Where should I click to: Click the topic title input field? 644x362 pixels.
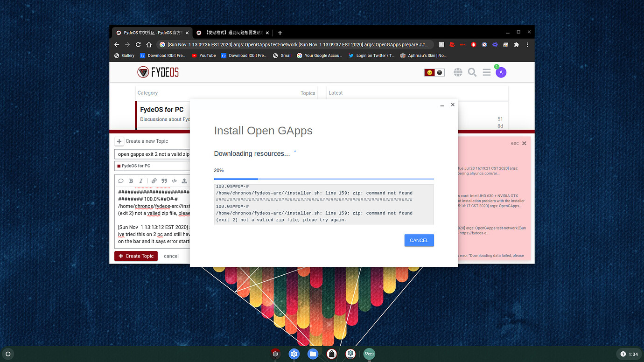click(152, 154)
